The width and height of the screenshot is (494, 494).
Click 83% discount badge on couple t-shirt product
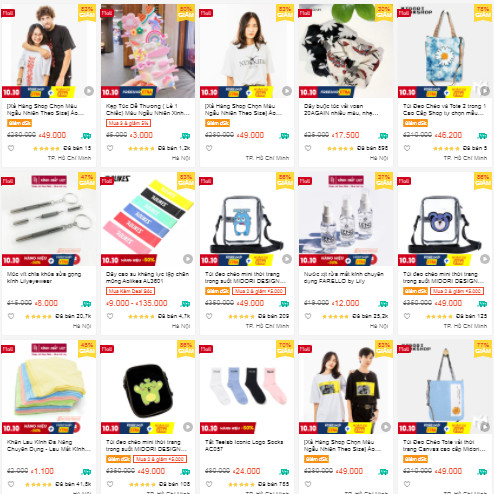(x=384, y=349)
